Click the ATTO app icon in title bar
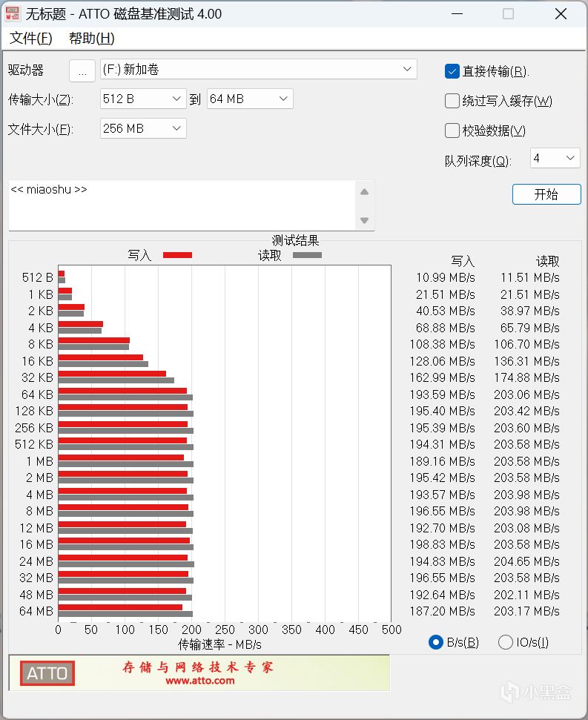 click(13, 14)
